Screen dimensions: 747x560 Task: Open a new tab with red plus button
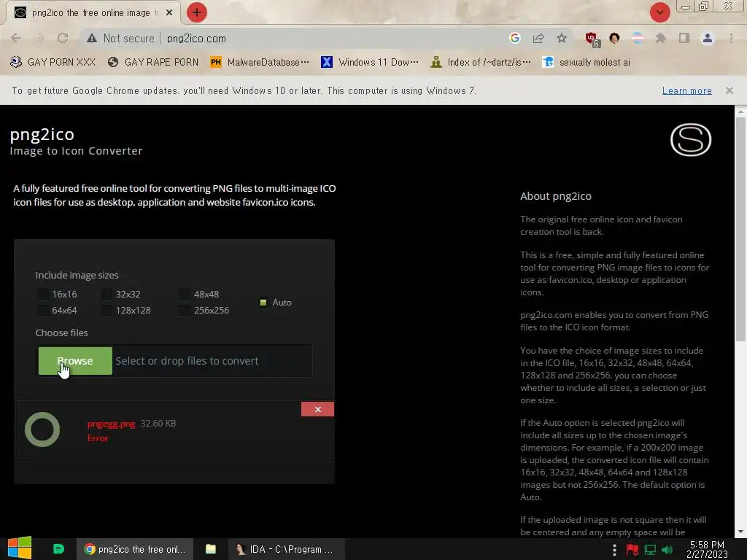(x=197, y=12)
